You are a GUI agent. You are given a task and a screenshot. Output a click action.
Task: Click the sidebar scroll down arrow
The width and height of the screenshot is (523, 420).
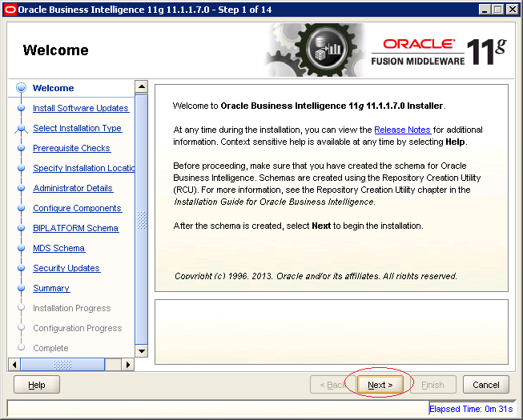point(142,350)
